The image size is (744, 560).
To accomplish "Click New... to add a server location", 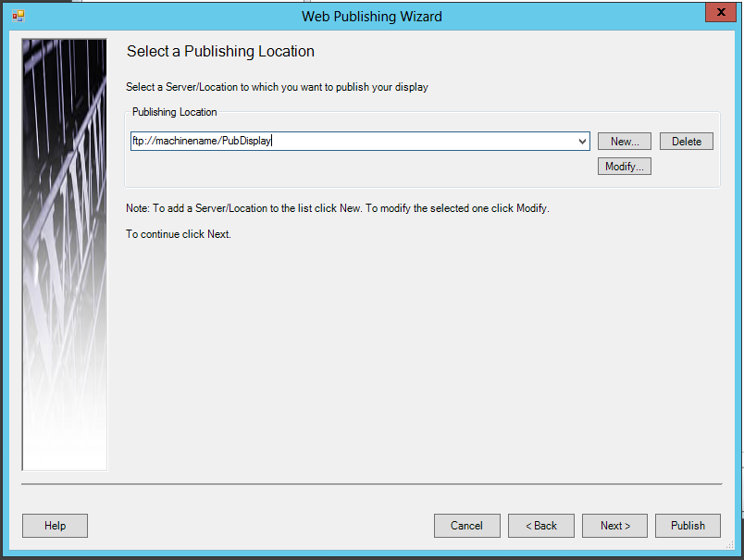I will tap(625, 142).
